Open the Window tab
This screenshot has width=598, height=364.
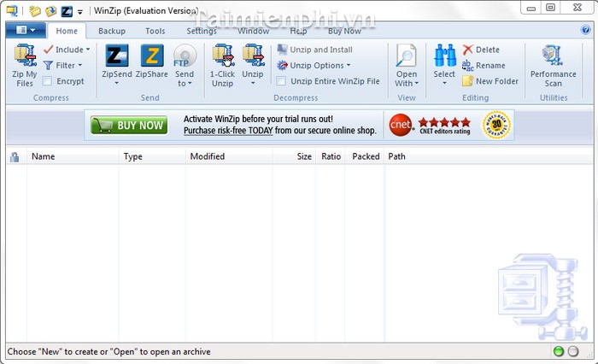[x=254, y=31]
